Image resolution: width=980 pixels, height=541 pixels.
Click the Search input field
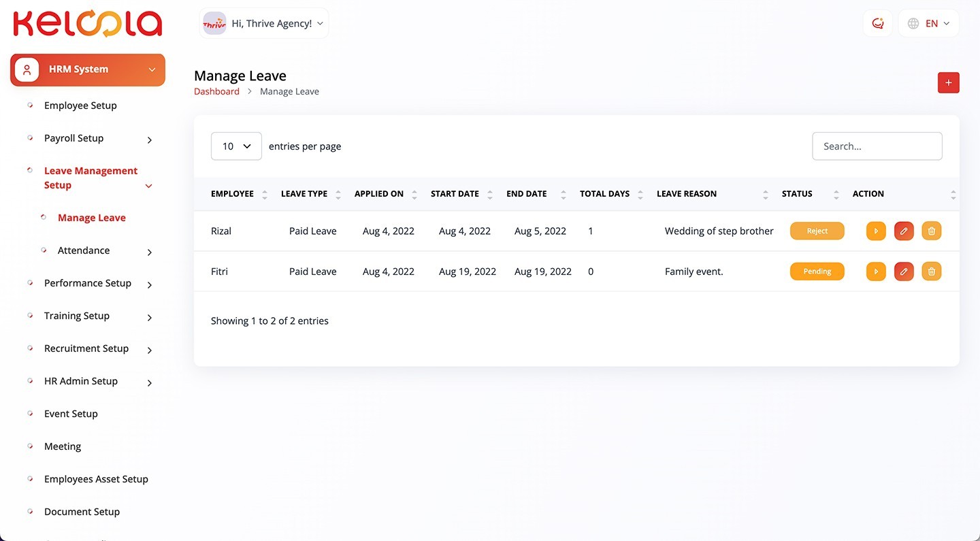[877, 146]
